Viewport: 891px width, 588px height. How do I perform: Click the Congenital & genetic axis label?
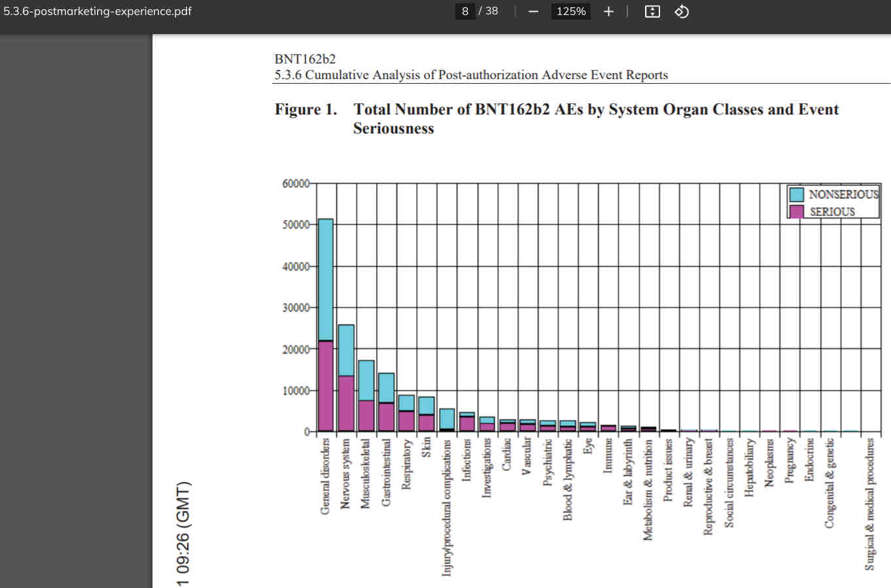830,483
